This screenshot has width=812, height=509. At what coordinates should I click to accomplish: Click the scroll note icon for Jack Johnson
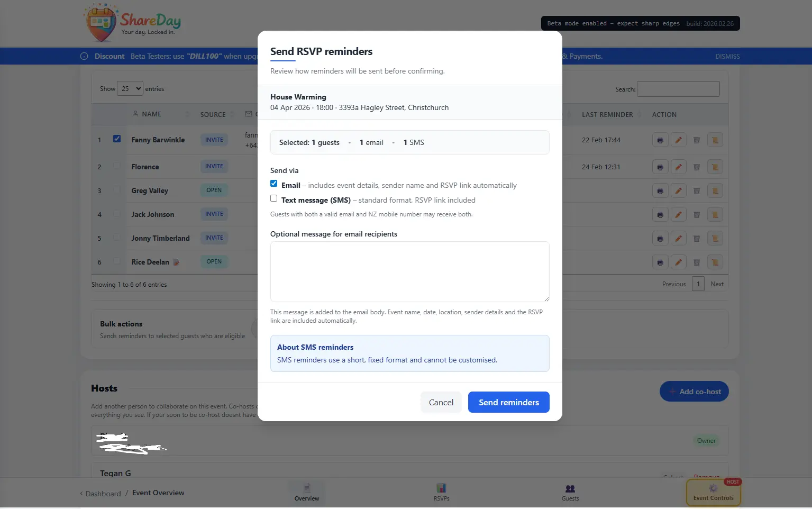715,215
